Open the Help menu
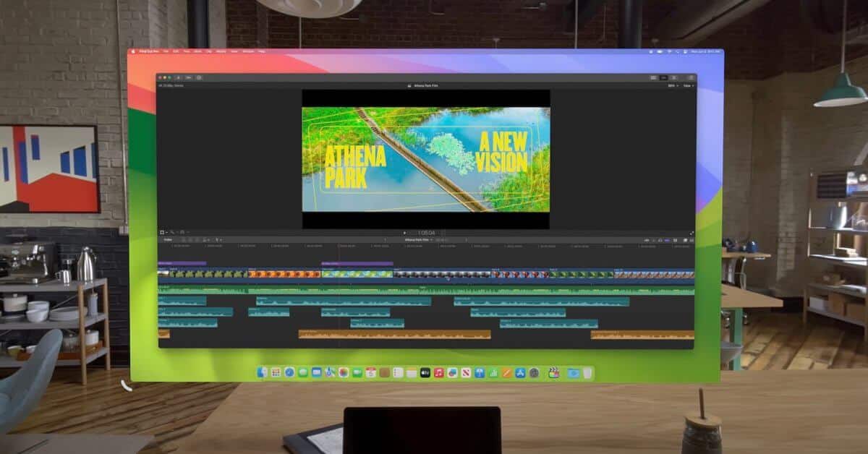Image resolution: width=868 pixels, height=454 pixels. (261, 51)
